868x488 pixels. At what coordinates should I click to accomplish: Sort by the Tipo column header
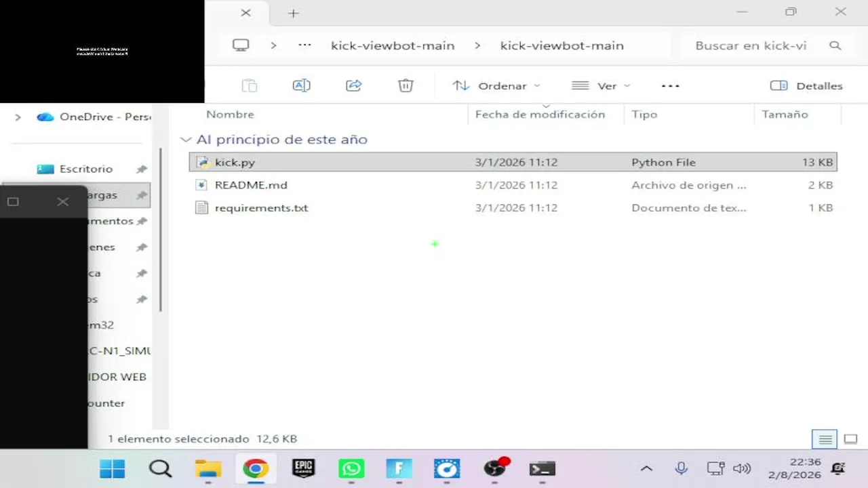tap(644, 115)
